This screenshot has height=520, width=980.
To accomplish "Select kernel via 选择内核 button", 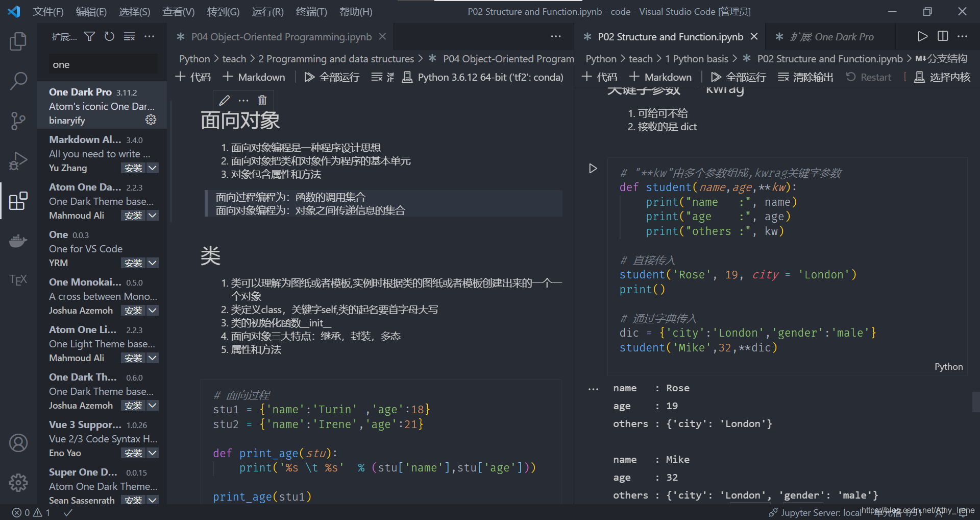I will click(x=942, y=77).
